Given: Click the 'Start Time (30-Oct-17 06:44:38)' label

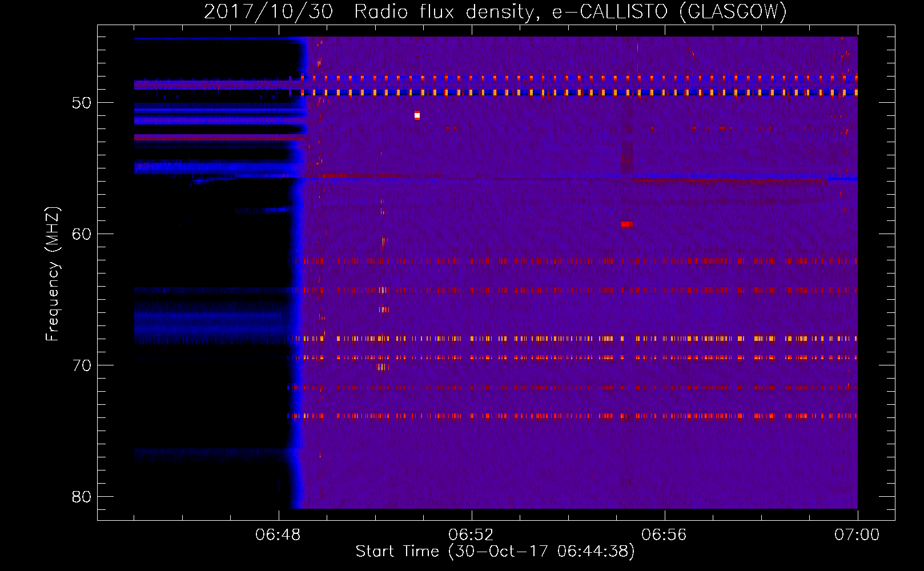Looking at the screenshot, I should (x=495, y=551).
